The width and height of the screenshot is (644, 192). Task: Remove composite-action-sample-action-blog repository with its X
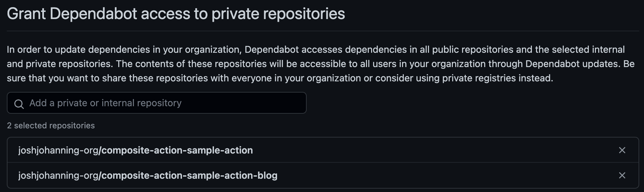[622, 175]
